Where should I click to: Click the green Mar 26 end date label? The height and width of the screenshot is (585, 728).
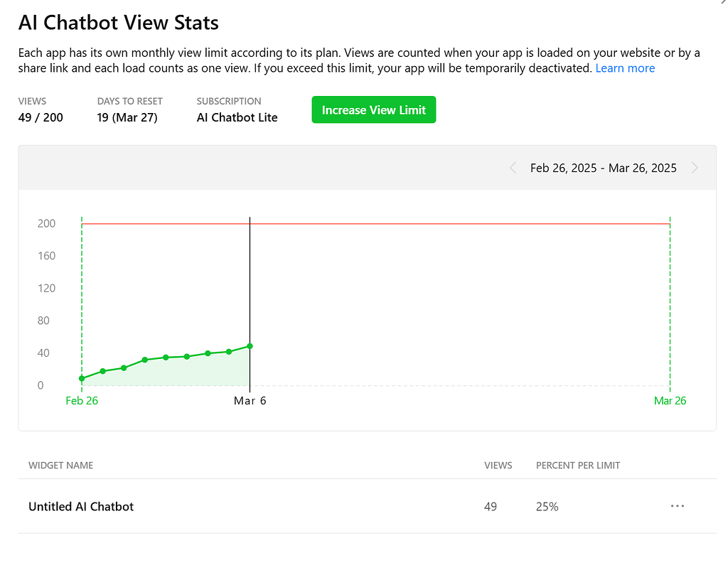[670, 401]
